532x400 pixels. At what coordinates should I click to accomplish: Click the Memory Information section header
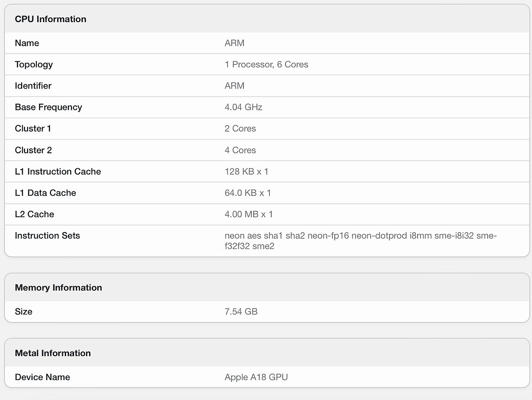coord(58,287)
